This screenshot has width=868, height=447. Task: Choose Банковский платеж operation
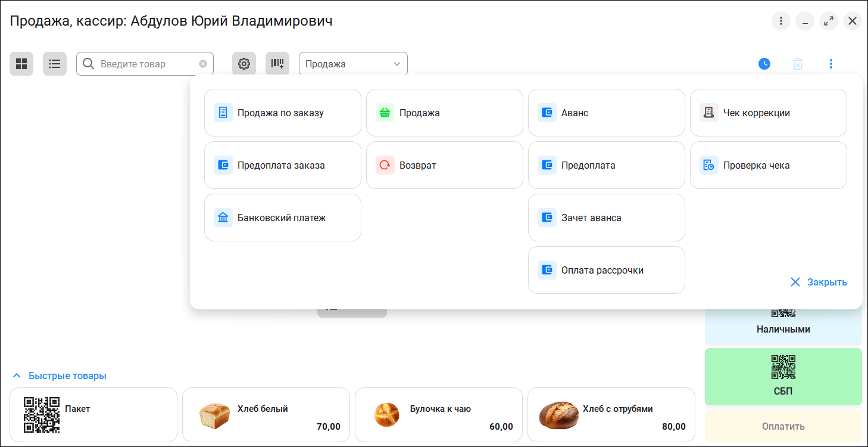(283, 218)
